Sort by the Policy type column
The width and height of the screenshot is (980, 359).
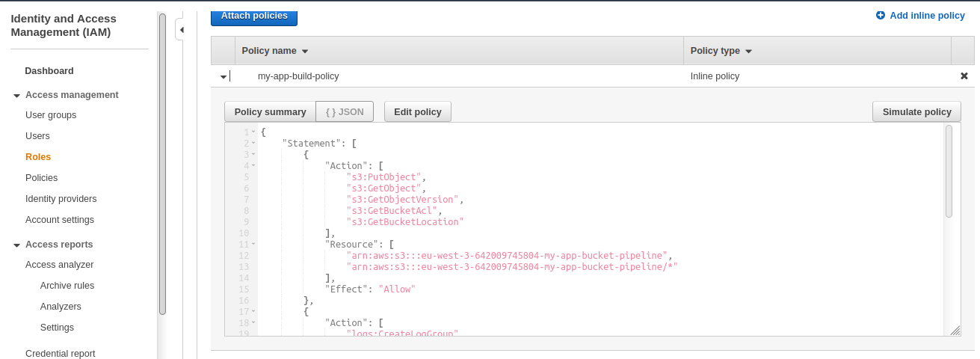(x=721, y=51)
